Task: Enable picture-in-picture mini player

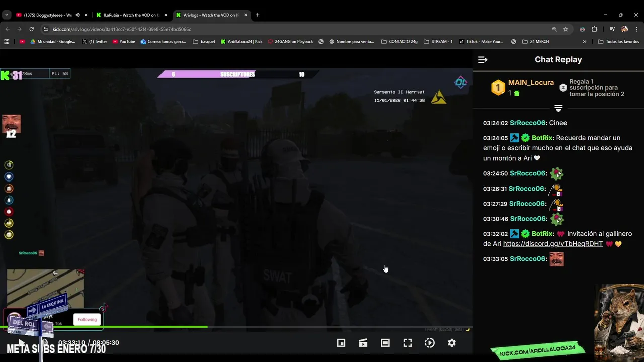Action: tap(341, 343)
